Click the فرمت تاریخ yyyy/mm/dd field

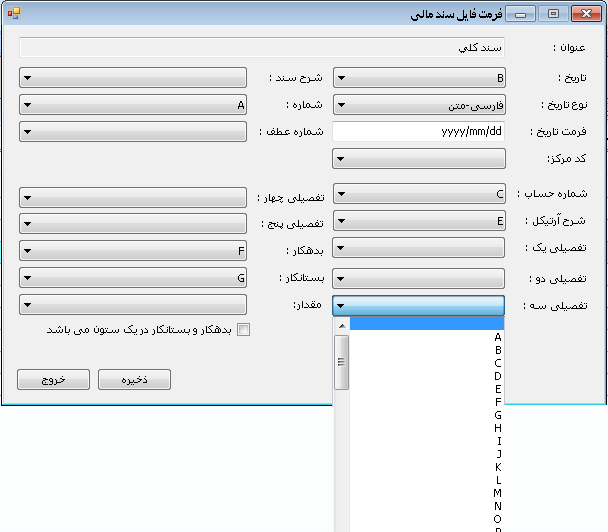point(419,131)
